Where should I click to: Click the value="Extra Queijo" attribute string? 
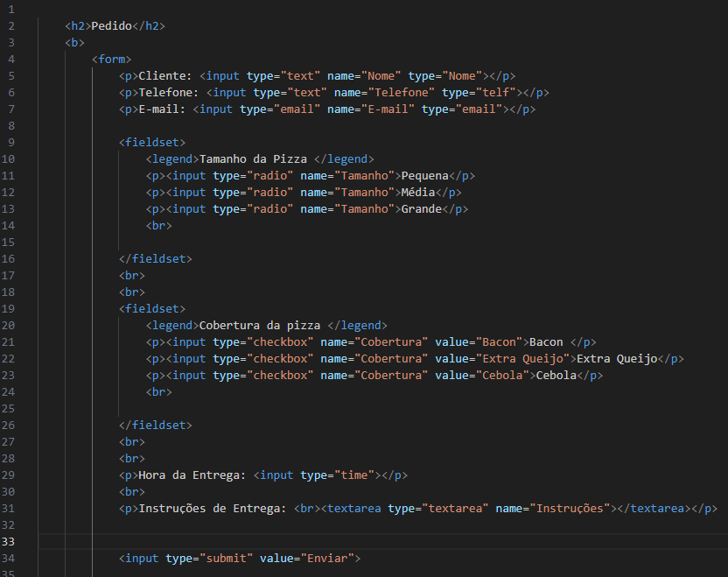[x=523, y=358]
